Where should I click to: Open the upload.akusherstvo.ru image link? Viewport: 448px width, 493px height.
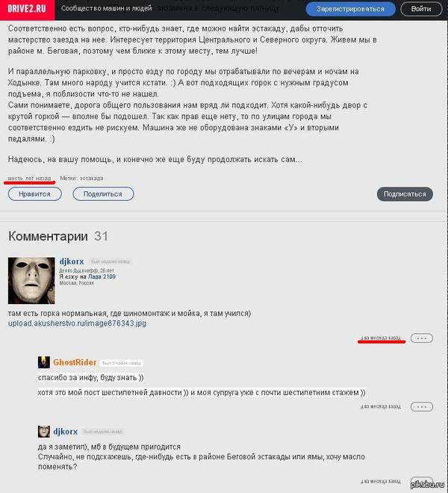78,323
